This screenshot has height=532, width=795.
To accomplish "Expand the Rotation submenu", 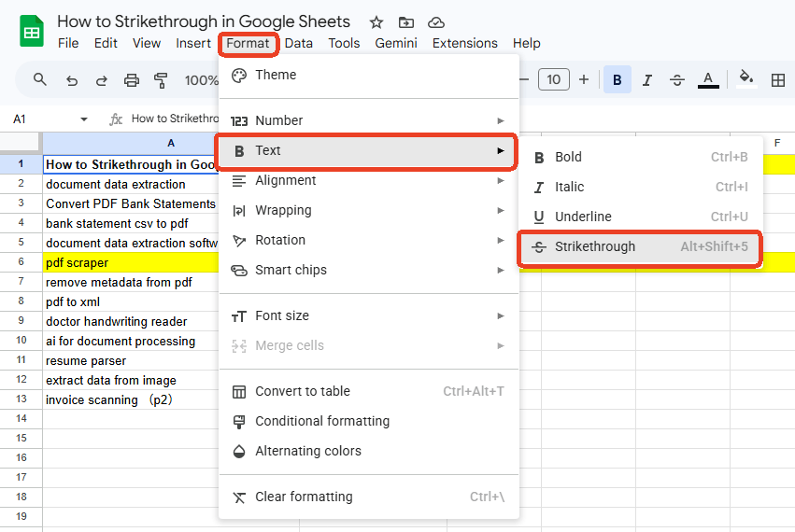I will 369,240.
